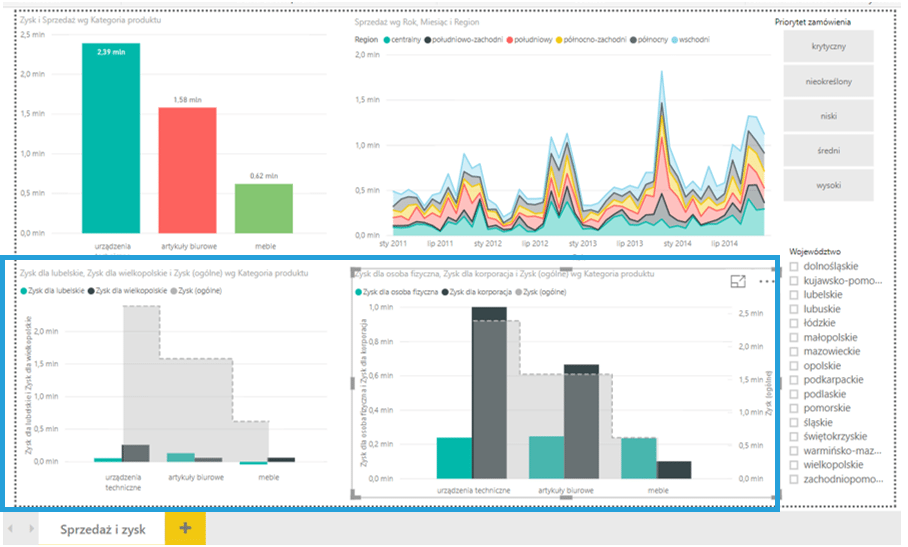Open more options ellipsis on chart
Image resolution: width=908 pixels, height=547 pixels.
point(766,282)
